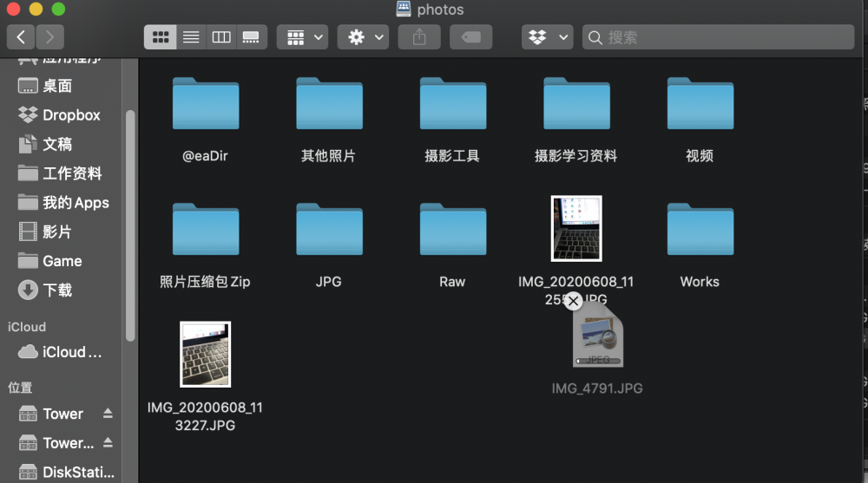
Task: Select the JPG folder icon
Action: pyautogui.click(x=329, y=229)
